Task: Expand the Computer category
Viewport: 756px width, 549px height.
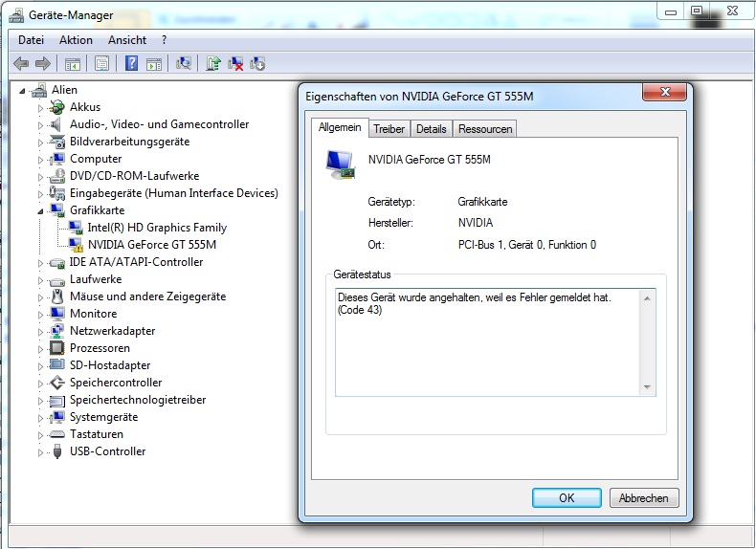Action: 40,160
